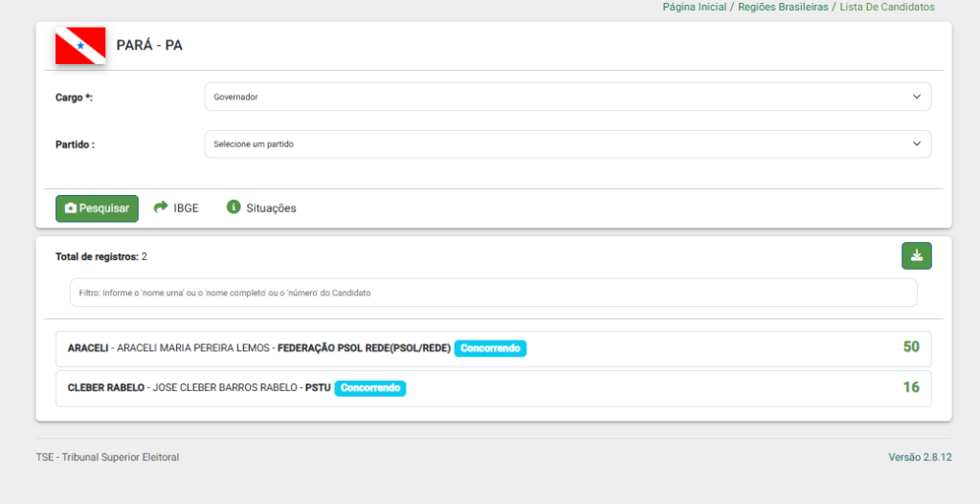
Task: Download the candidate list with green icon
Action: tap(916, 256)
